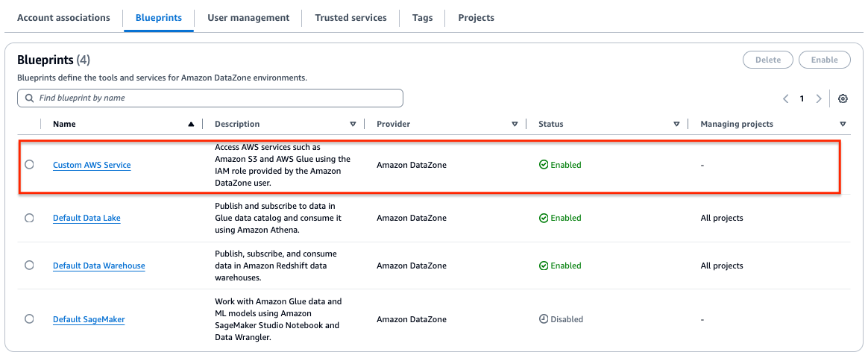Click the Enable button
The width and height of the screenshot is (868, 358).
pos(824,60)
